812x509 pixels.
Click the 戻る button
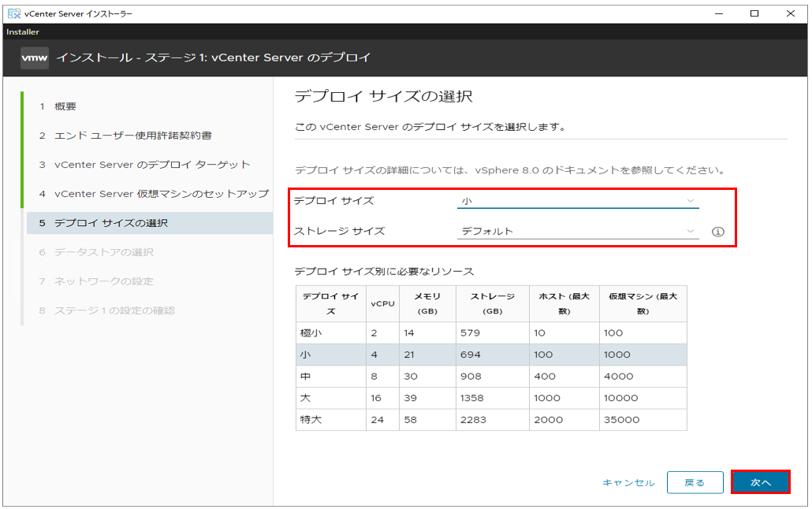pyautogui.click(x=695, y=482)
